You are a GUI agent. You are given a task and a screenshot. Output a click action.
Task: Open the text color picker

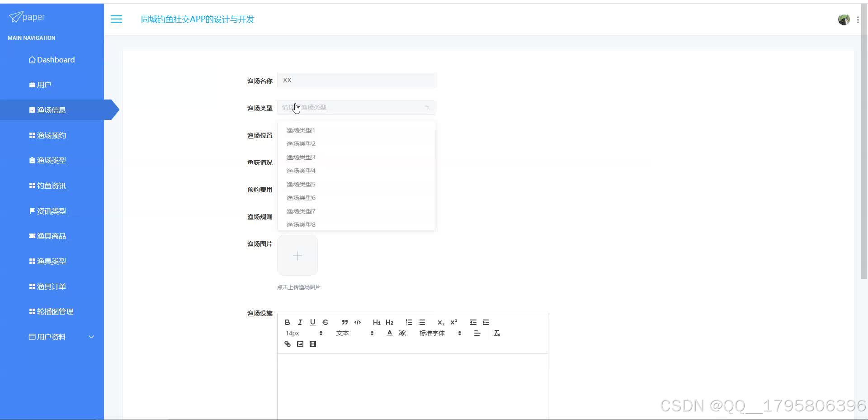(389, 333)
